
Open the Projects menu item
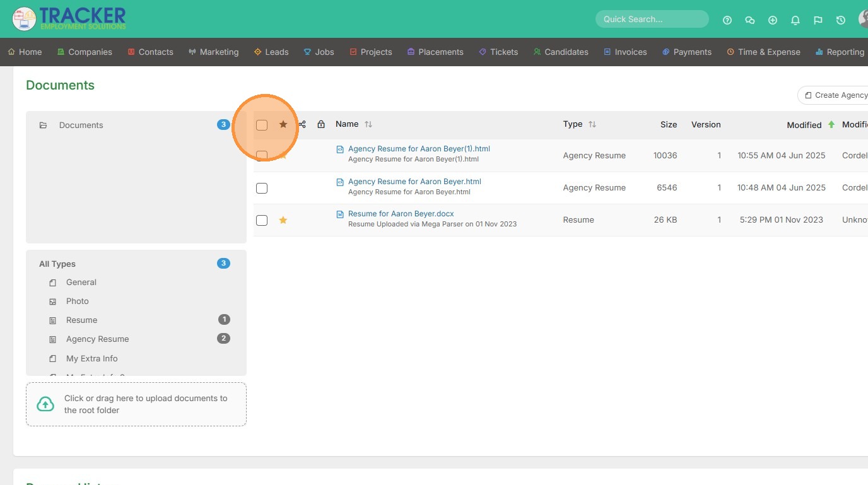[371, 52]
